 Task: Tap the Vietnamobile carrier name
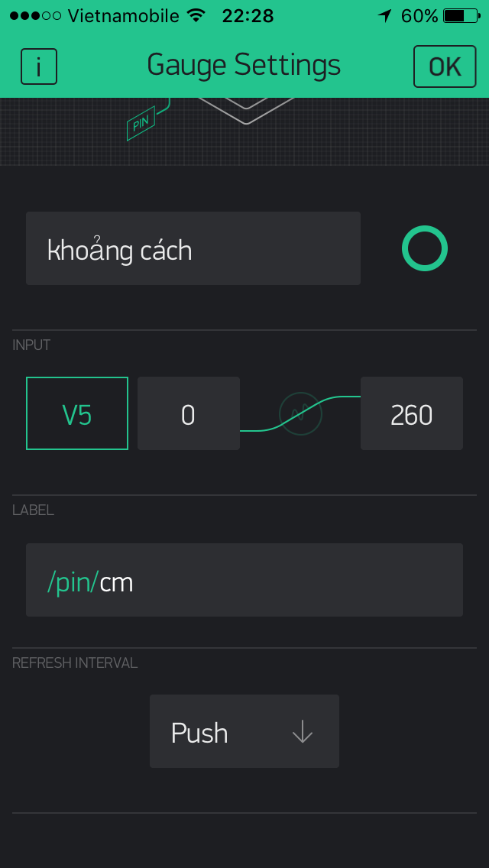pyautogui.click(x=123, y=15)
